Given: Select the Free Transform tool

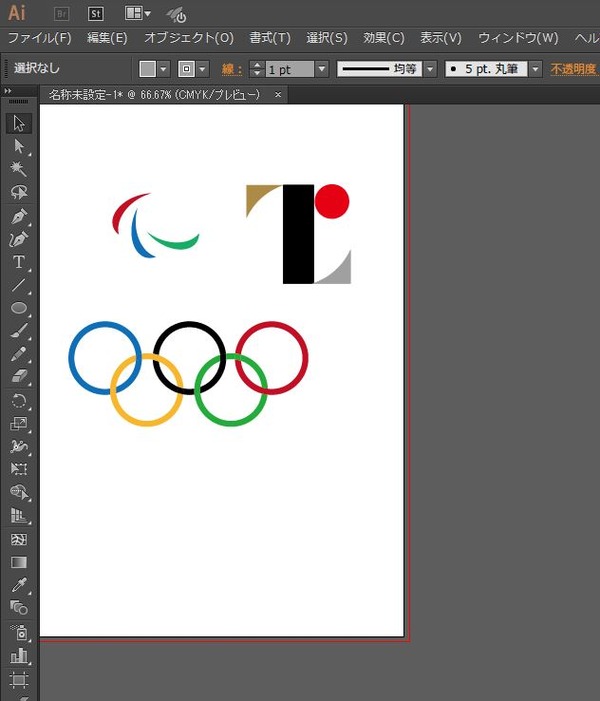Looking at the screenshot, I should click(19, 469).
